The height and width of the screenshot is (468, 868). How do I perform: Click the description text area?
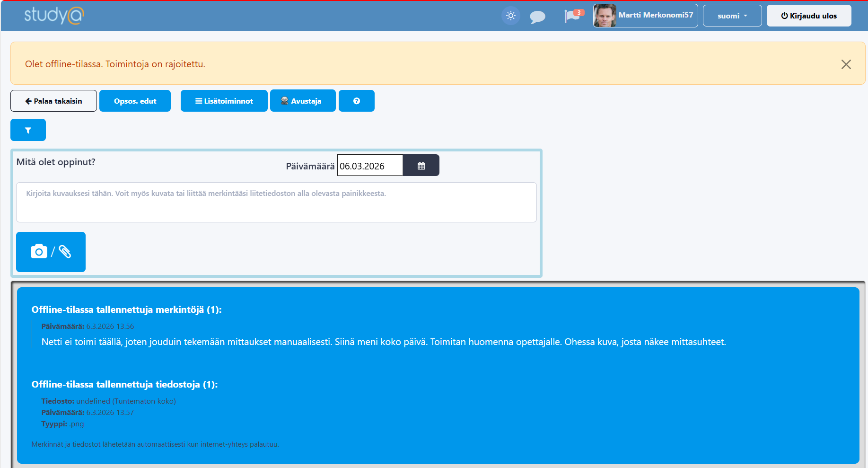276,202
